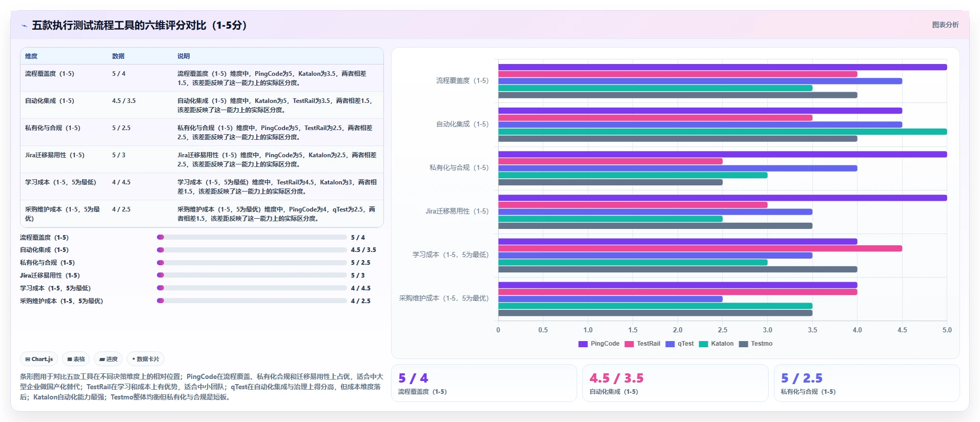Click the 5 / 3 value beside Jira迁移易用性 progress bar
This screenshot has height=422, width=980.
tap(358, 276)
